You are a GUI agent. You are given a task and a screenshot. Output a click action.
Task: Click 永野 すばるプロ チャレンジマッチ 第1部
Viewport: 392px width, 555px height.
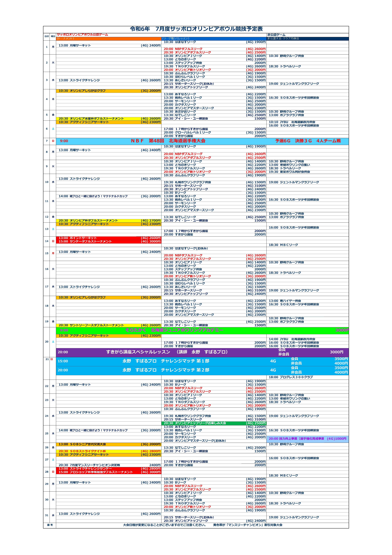(x=166, y=361)
